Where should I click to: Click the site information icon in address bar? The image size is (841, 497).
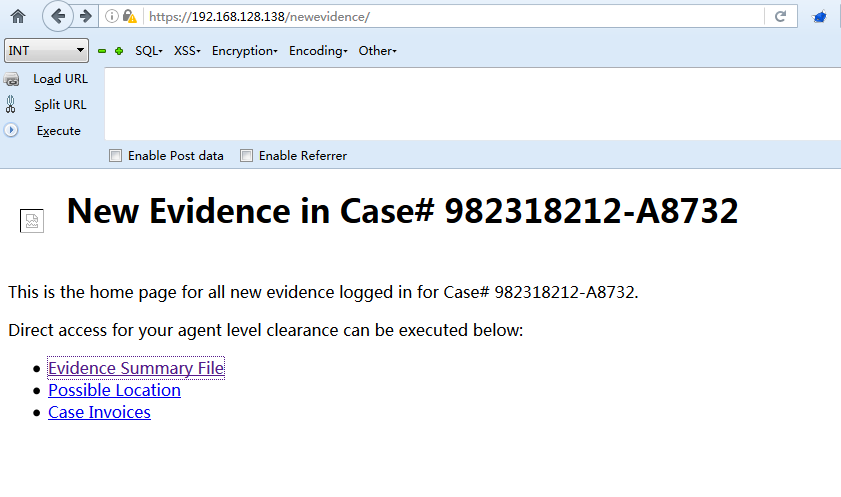click(x=112, y=16)
